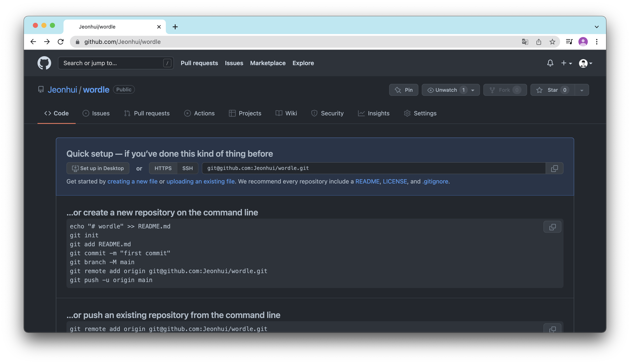Click the GitHub Octocat home logo
Viewport: 630px width, 364px height.
(44, 63)
